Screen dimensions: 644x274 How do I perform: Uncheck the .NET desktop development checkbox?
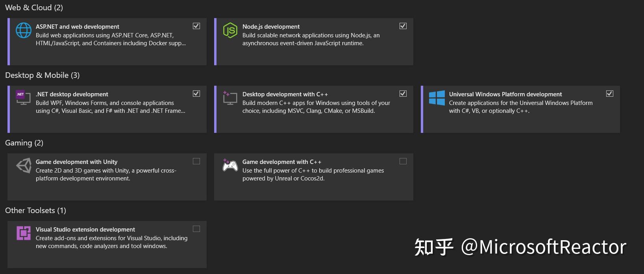point(196,93)
